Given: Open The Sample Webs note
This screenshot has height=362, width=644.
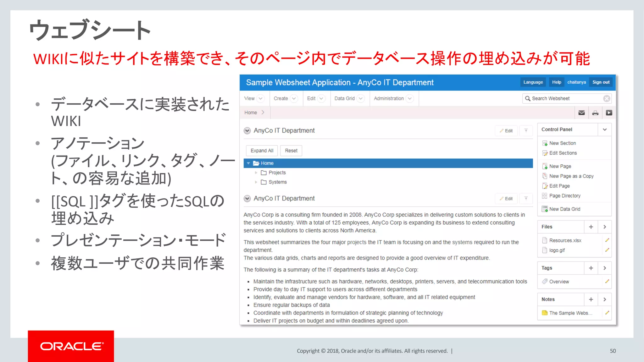Looking at the screenshot, I should pyautogui.click(x=570, y=313).
